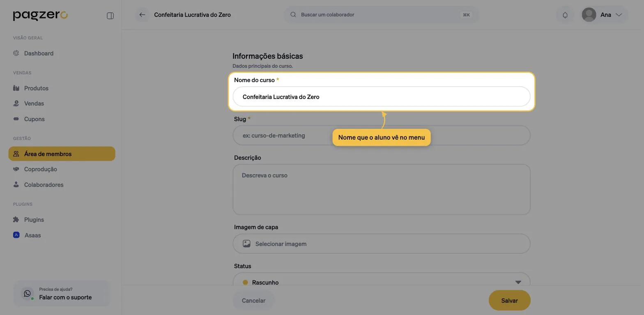Click Selecionar imagem for cover

[x=382, y=244]
